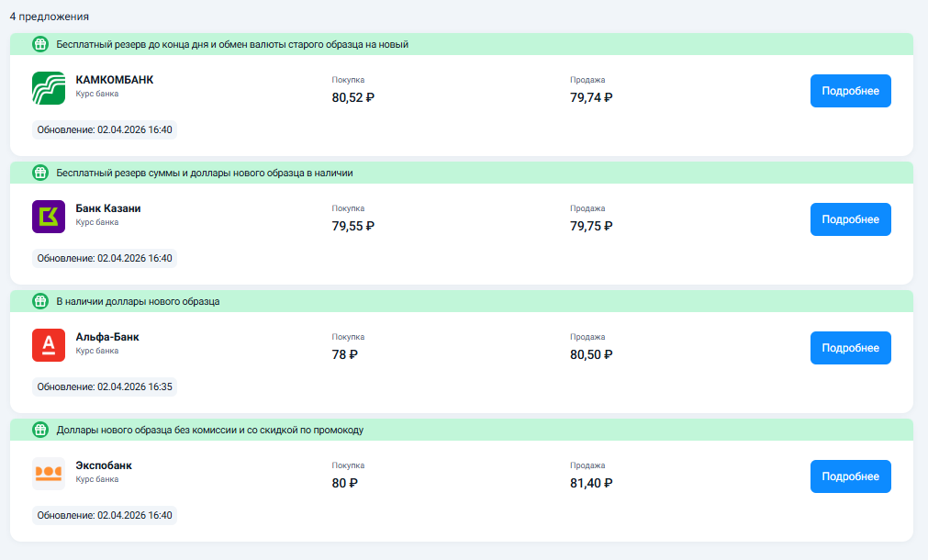This screenshot has height=560, width=928.
Task: Click Alfa-Bank update time 16:35 badge
Action: tap(105, 386)
